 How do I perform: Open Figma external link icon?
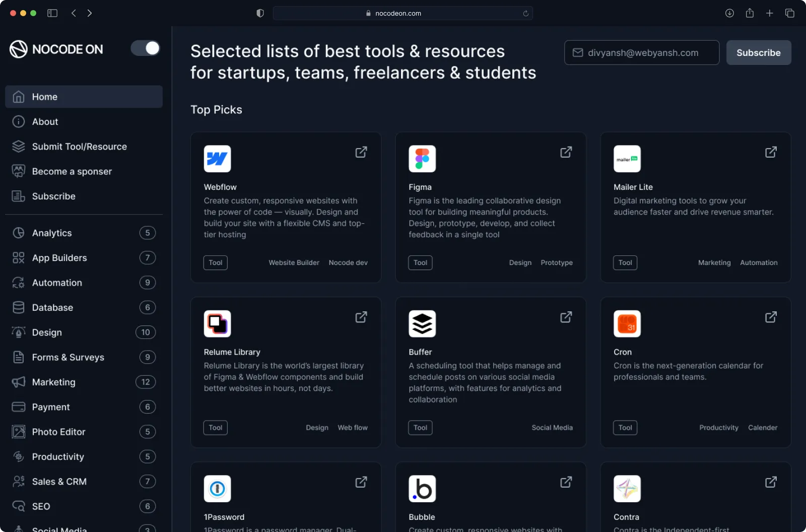coord(566,152)
